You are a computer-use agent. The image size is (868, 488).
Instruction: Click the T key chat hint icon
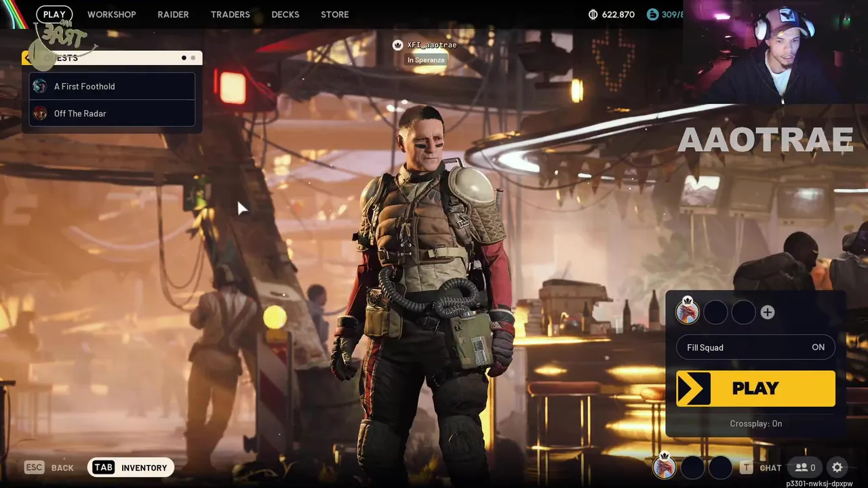coord(747,468)
